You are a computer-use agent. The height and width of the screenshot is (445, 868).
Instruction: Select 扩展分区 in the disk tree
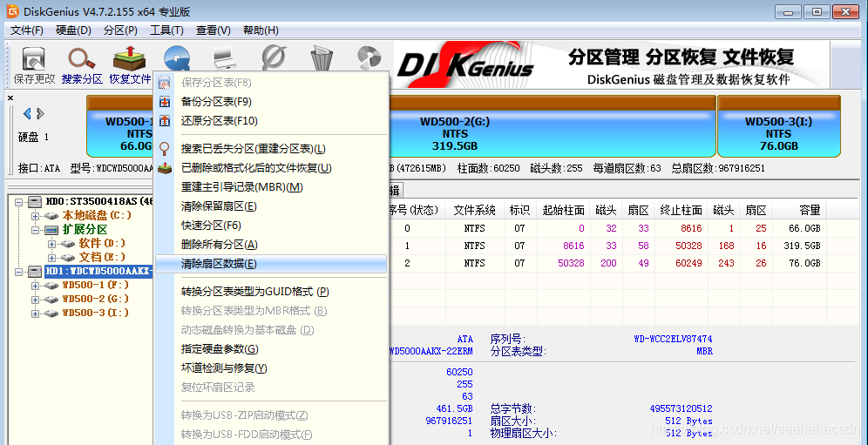[85, 229]
